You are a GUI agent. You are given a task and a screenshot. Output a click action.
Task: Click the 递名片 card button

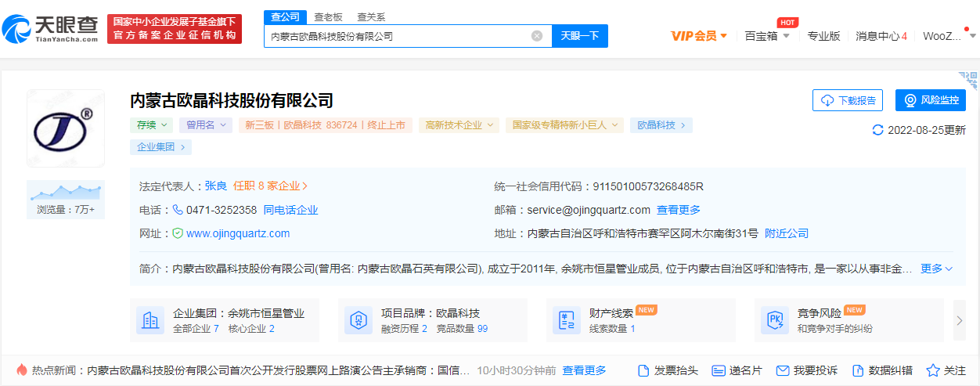[x=737, y=370]
